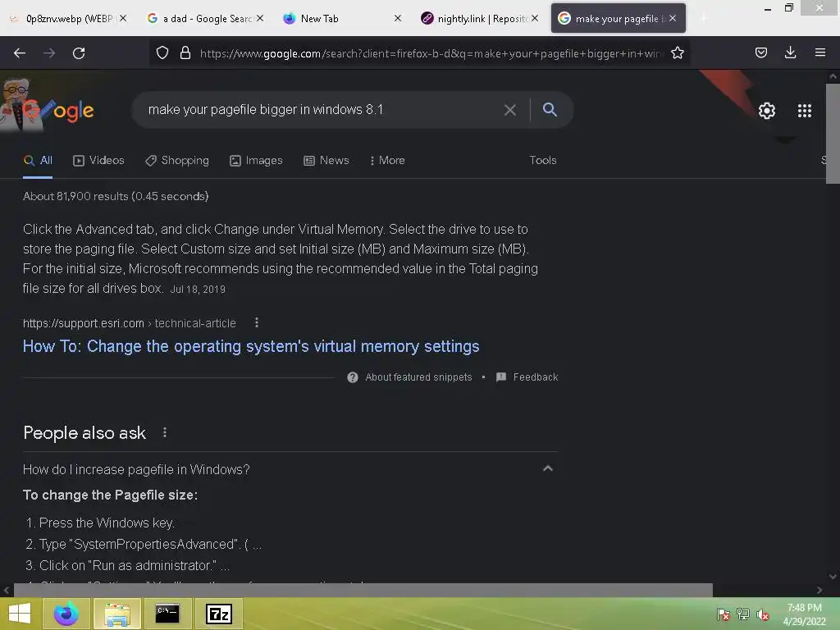The width and height of the screenshot is (840, 630).
Task: Click the vertical page scrollbar thumb
Action: click(833, 133)
